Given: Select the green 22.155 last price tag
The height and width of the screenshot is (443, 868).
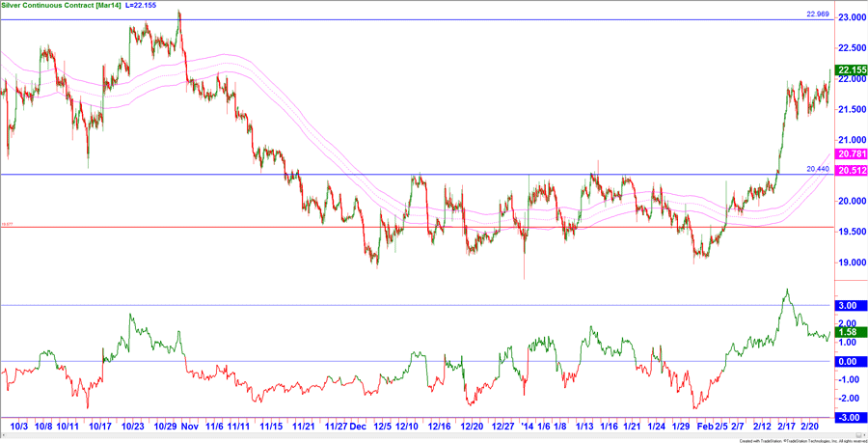Looking at the screenshot, I should pos(850,69).
